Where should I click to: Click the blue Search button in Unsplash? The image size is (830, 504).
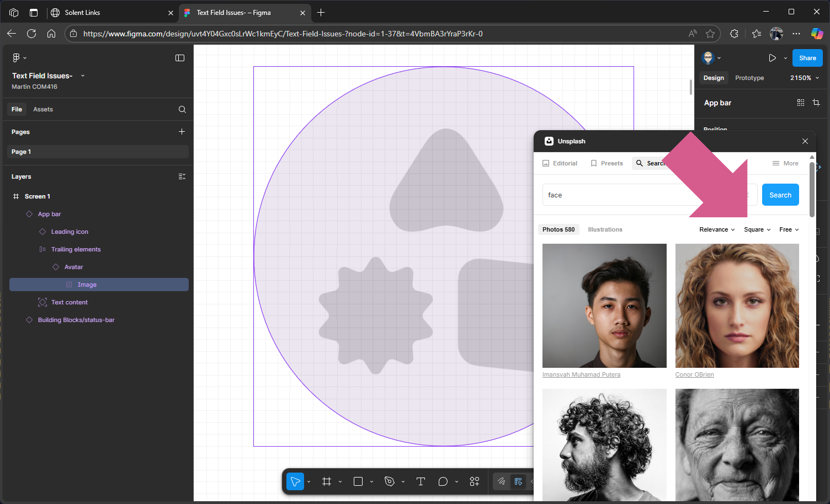(780, 195)
